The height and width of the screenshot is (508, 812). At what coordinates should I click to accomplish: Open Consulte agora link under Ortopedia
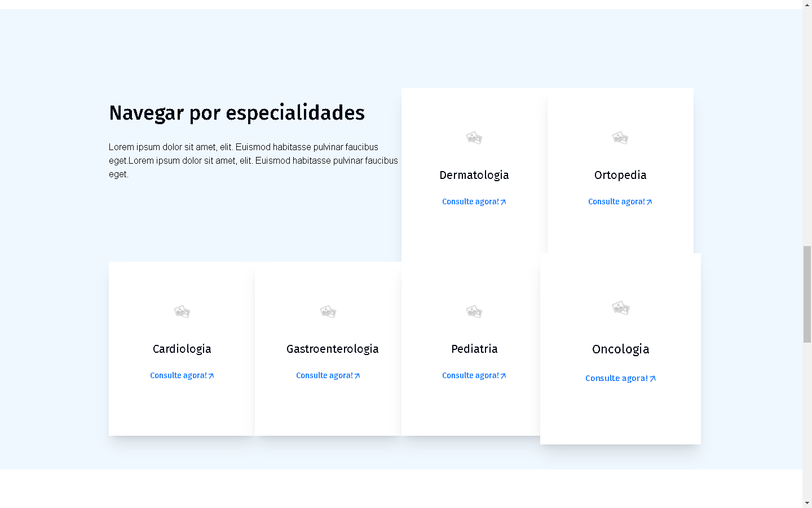tap(620, 202)
